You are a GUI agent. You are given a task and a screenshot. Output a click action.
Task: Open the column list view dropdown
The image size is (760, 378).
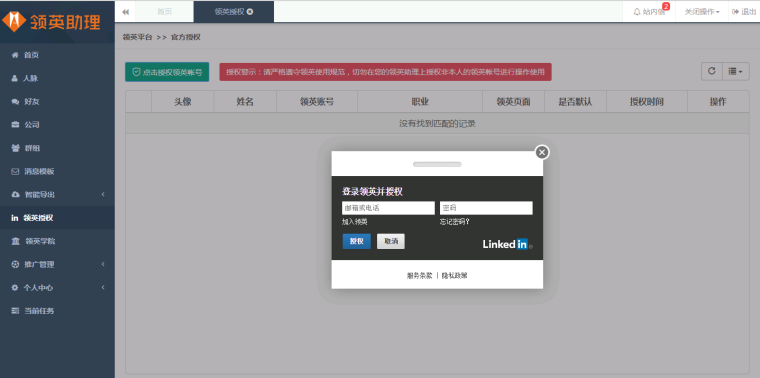(736, 71)
